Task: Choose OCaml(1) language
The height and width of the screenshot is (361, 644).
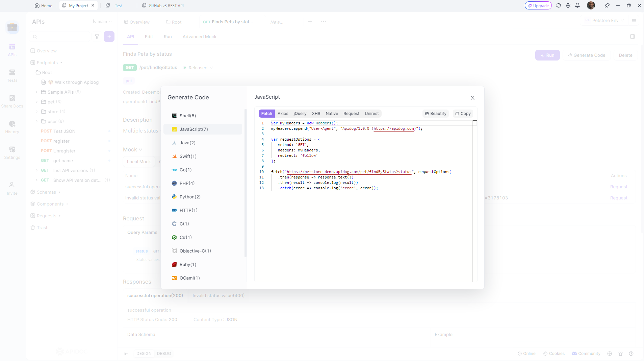Action: click(203, 278)
